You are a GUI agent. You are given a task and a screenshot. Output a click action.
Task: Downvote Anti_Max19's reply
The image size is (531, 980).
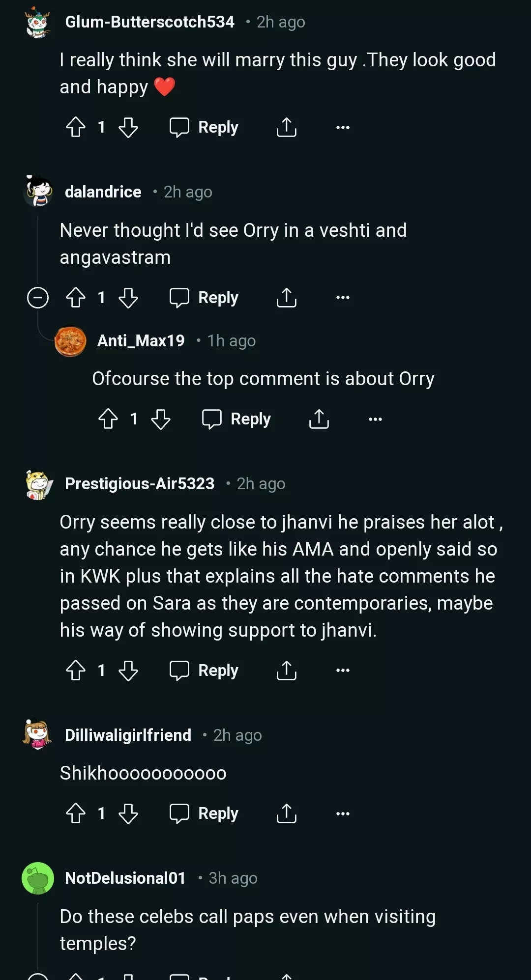tap(161, 419)
